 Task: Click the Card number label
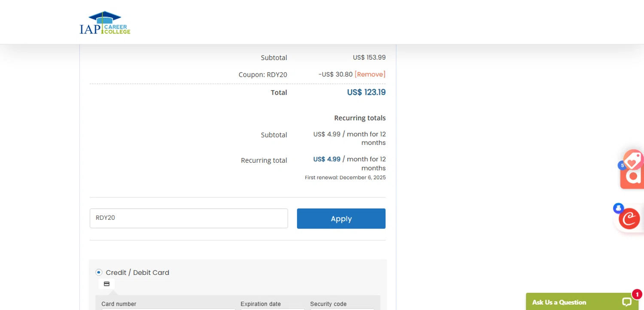tap(119, 304)
